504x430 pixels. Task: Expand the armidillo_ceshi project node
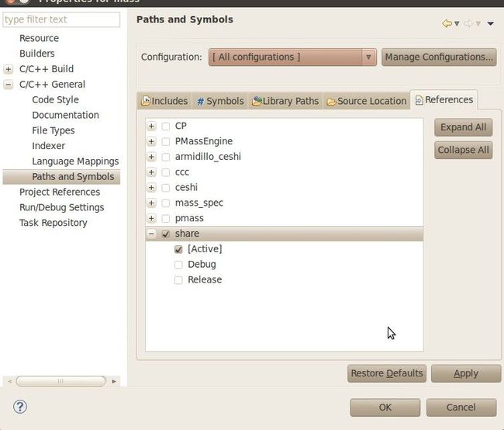coord(151,157)
